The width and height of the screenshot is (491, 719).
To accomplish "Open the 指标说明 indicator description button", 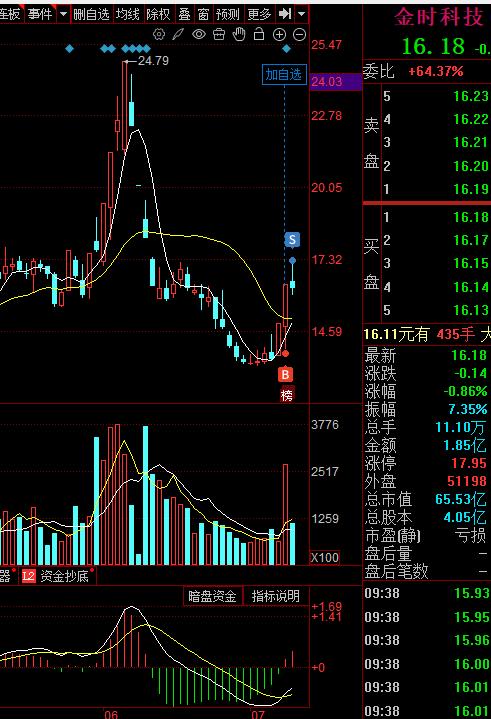I will (276, 596).
